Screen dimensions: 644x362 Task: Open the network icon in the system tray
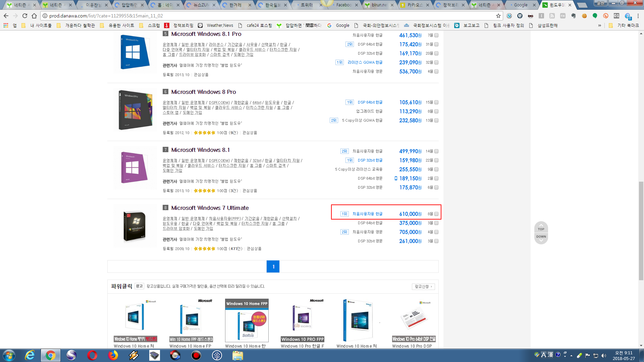pyautogui.click(x=596, y=355)
